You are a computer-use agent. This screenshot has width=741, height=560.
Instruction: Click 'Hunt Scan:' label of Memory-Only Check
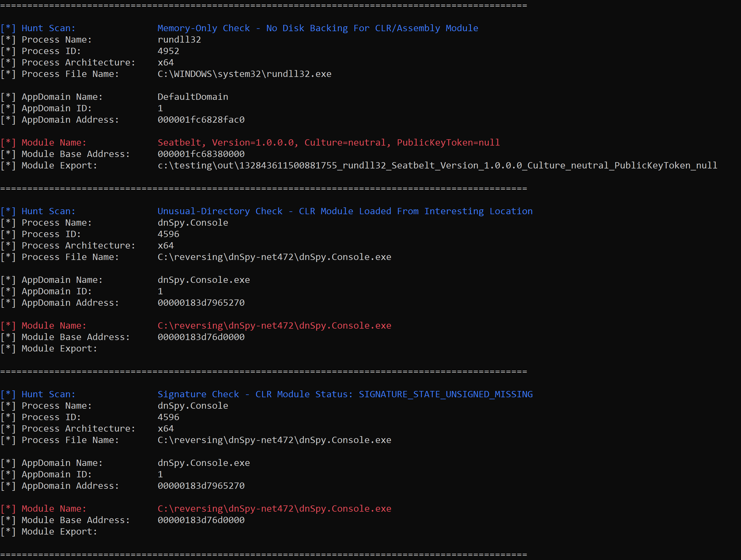(x=49, y=28)
